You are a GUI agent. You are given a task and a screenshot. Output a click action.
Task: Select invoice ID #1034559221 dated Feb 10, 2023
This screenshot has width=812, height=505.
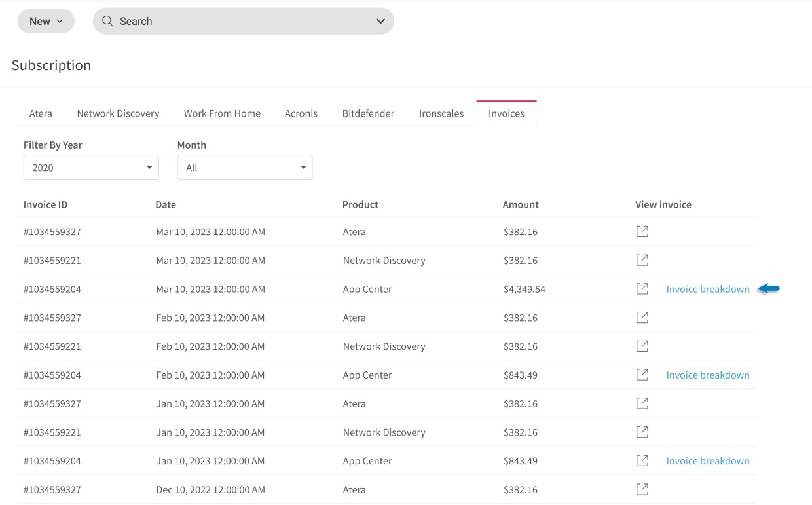coord(52,346)
